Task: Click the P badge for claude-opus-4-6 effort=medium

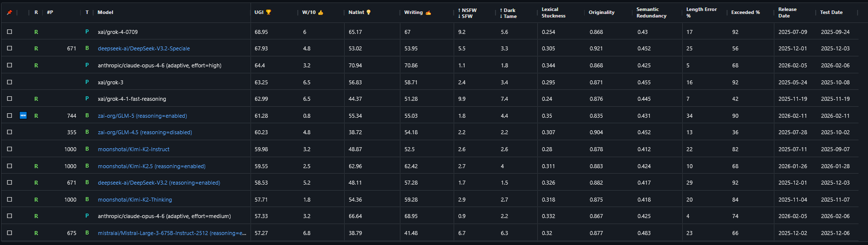Action: 87,216
